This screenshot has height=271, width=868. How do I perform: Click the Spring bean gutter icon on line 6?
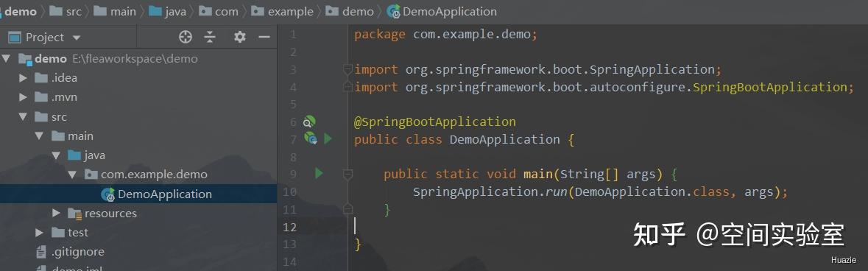coord(309,122)
